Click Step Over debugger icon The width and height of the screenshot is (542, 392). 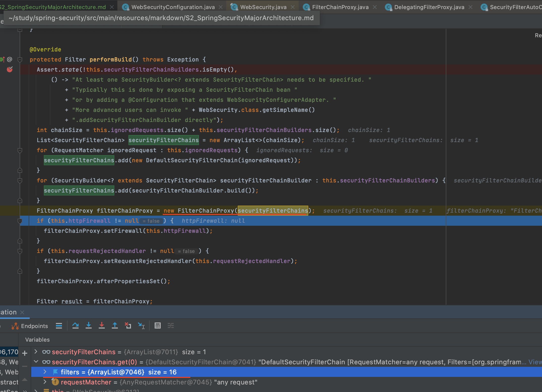coord(75,325)
